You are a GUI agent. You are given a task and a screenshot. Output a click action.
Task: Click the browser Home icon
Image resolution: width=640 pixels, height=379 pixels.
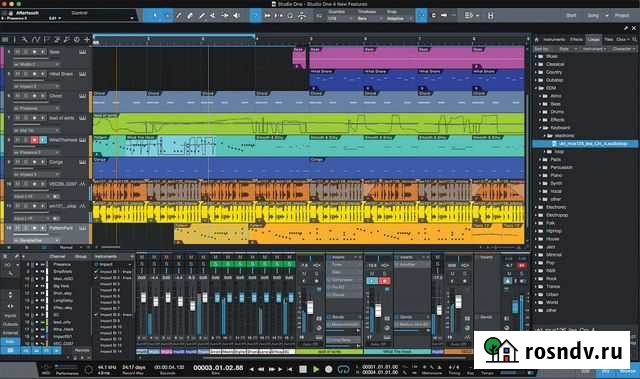pyautogui.click(x=537, y=40)
